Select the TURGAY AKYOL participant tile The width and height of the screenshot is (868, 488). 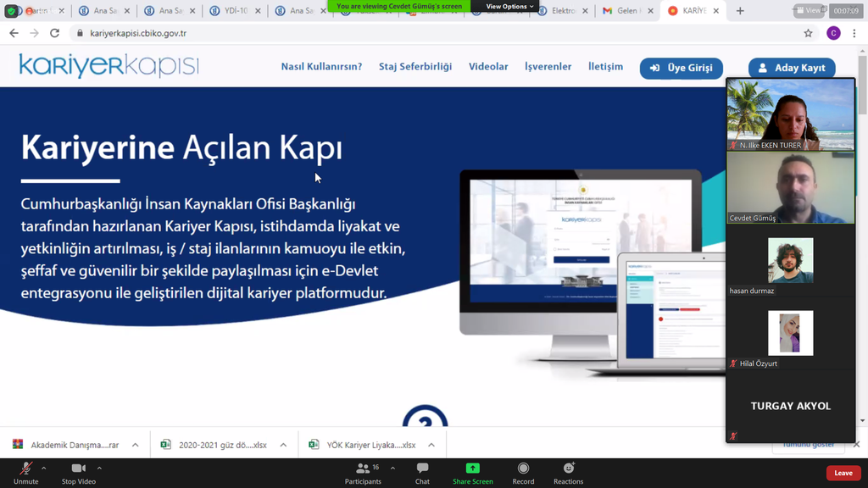(791, 406)
